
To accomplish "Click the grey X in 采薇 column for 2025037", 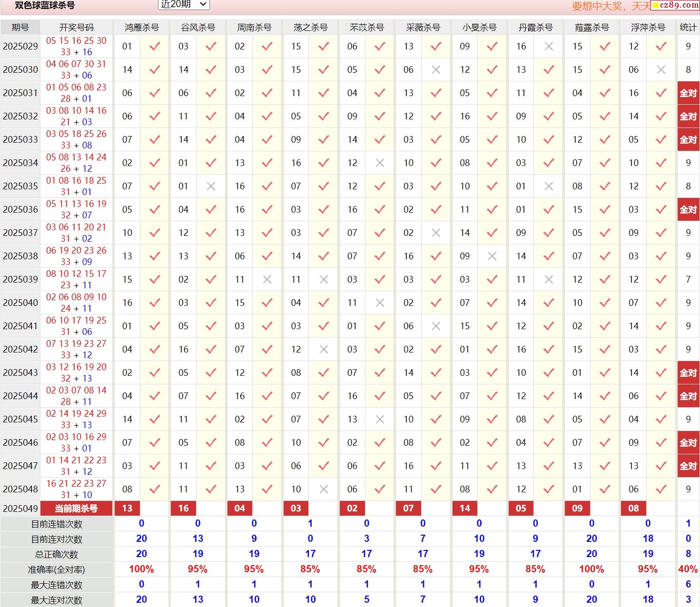I will pyautogui.click(x=436, y=233).
